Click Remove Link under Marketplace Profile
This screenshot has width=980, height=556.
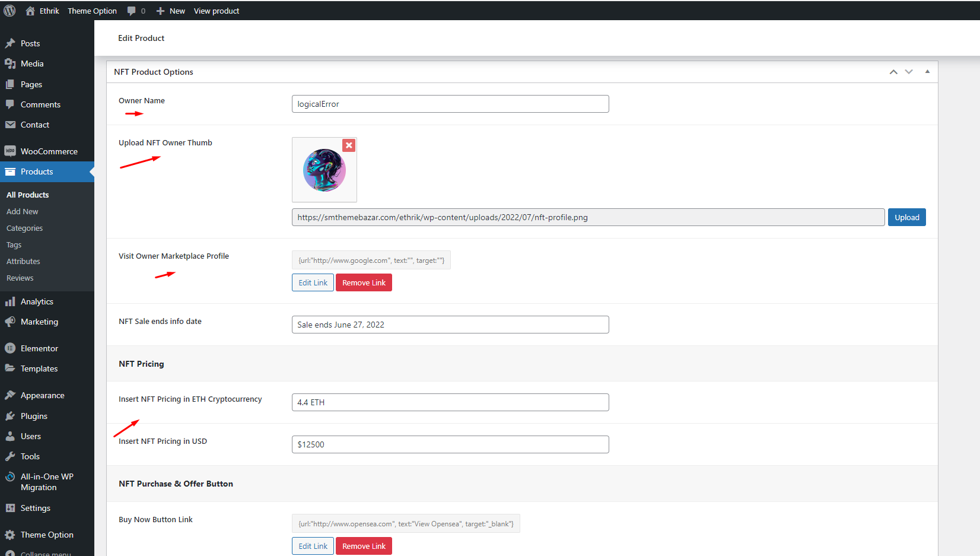click(364, 282)
